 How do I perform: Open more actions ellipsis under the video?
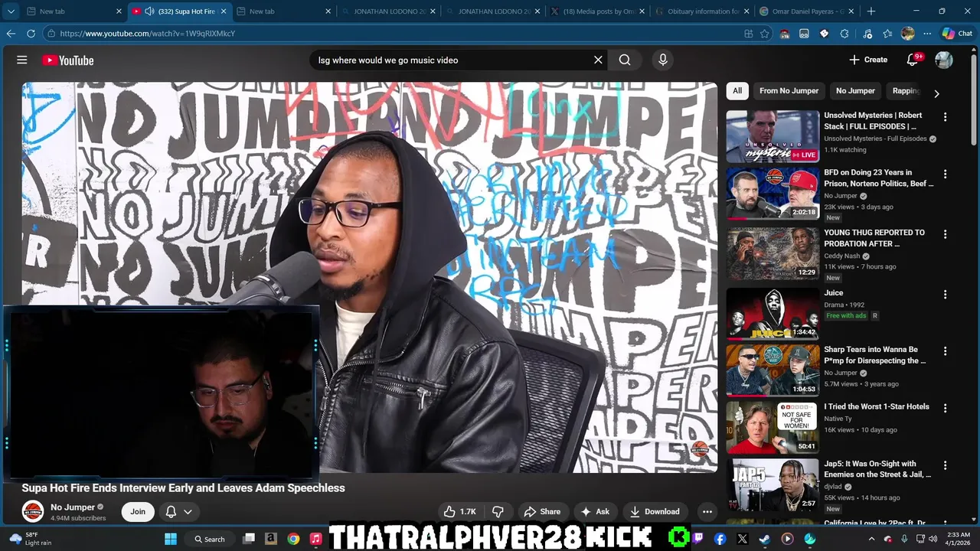click(x=707, y=511)
